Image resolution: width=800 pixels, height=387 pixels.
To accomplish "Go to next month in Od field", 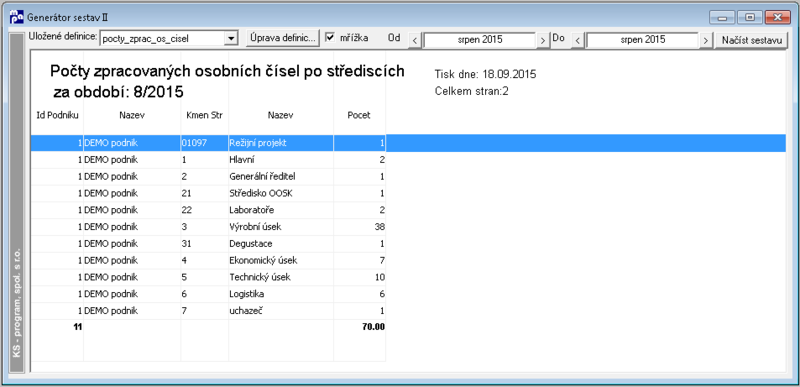I will point(543,41).
